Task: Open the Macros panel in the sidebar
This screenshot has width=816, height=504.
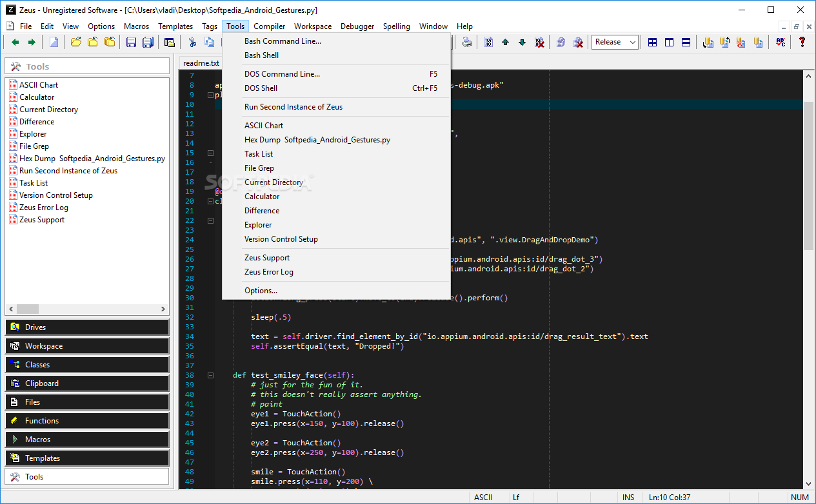Action: click(87, 440)
